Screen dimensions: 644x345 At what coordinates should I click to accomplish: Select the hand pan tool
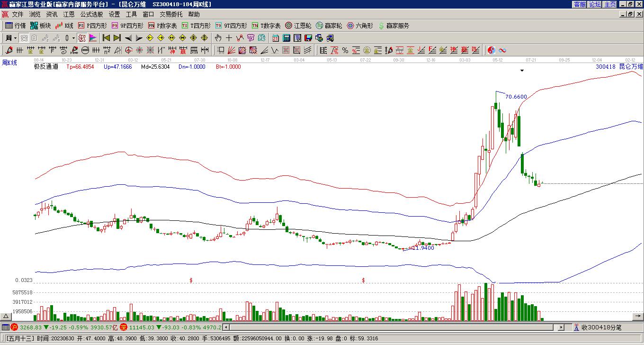[x=218, y=38]
